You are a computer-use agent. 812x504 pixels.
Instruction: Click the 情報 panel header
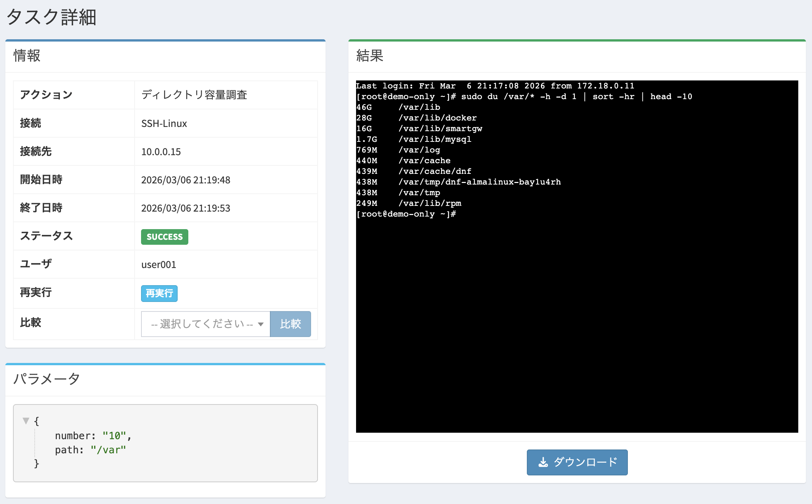(27, 56)
